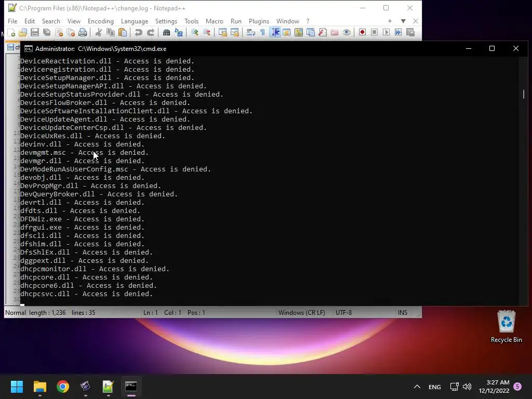Screen dimensions: 532x399
Task: Toggle Show all characters pilcrow icon
Action: tap(262, 32)
